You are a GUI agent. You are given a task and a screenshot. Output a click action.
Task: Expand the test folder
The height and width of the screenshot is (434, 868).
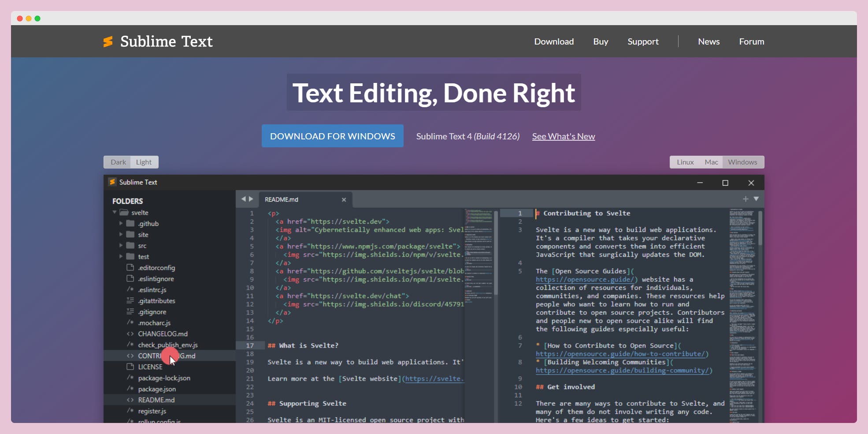121,256
